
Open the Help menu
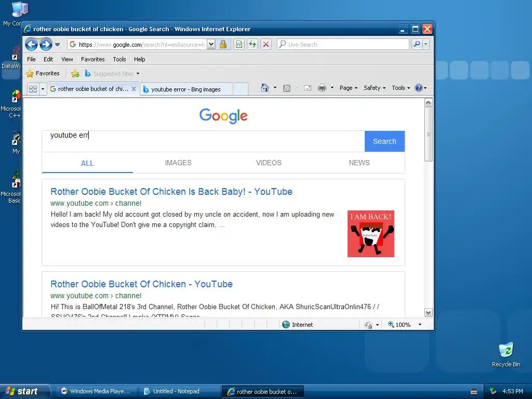click(x=139, y=59)
